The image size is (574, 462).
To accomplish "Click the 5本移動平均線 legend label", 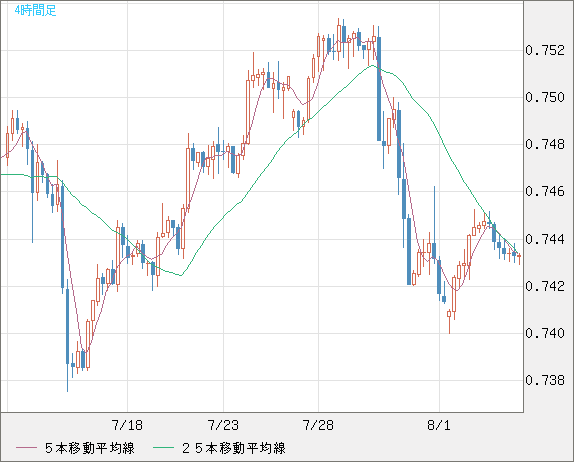I will click(90, 448).
